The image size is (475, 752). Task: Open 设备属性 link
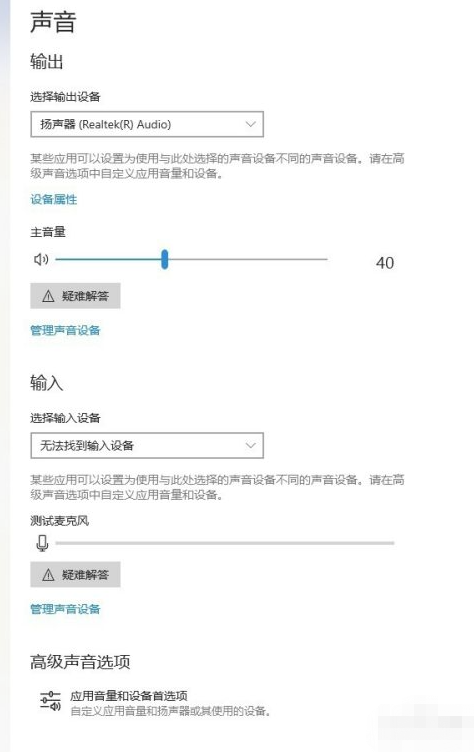(54, 200)
